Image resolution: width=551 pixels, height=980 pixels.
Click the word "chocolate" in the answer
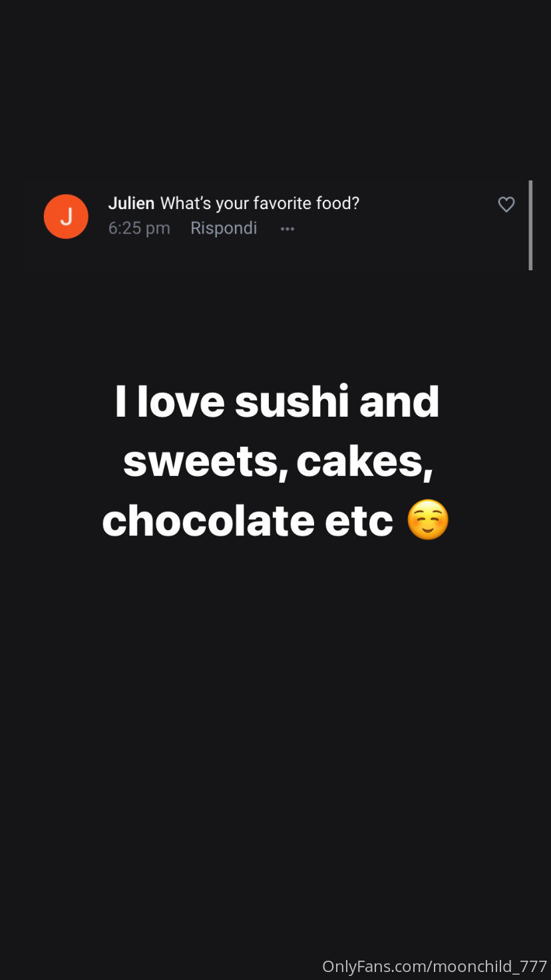pos(208,521)
